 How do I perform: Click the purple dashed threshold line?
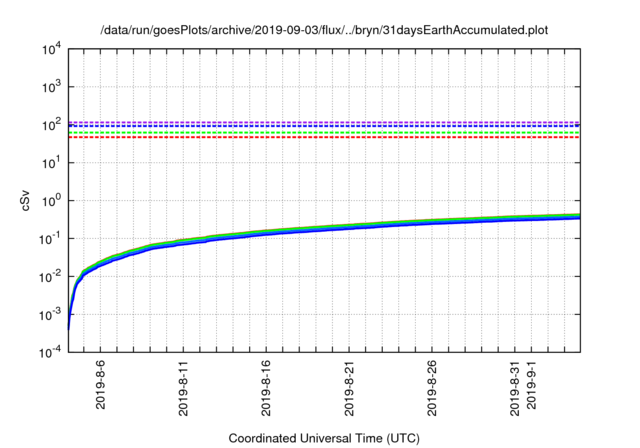click(x=324, y=122)
